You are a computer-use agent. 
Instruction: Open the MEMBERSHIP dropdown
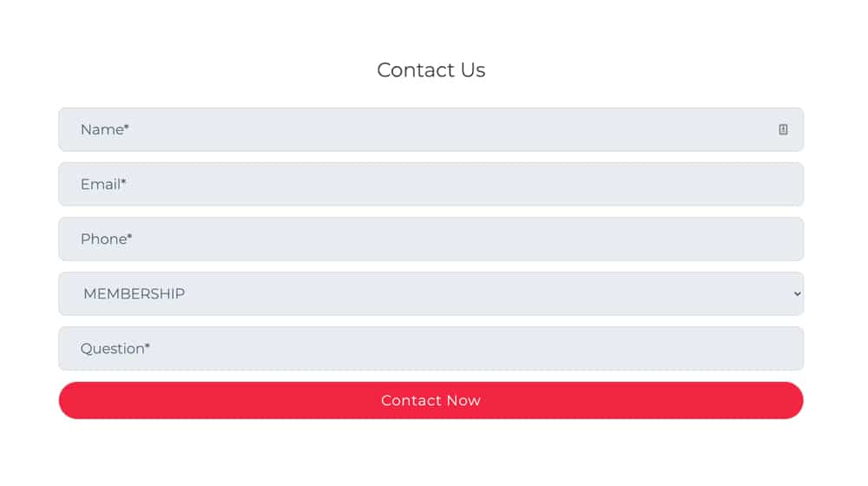[x=431, y=293]
